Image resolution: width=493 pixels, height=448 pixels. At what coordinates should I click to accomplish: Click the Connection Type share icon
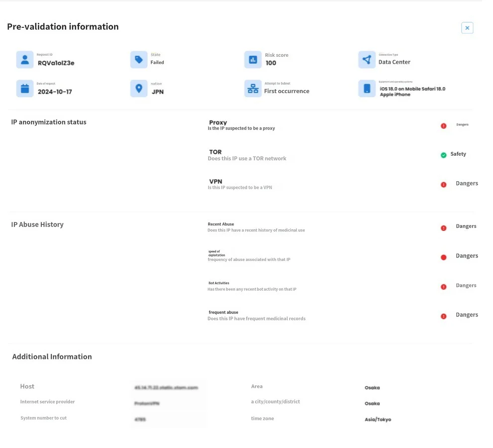367,60
